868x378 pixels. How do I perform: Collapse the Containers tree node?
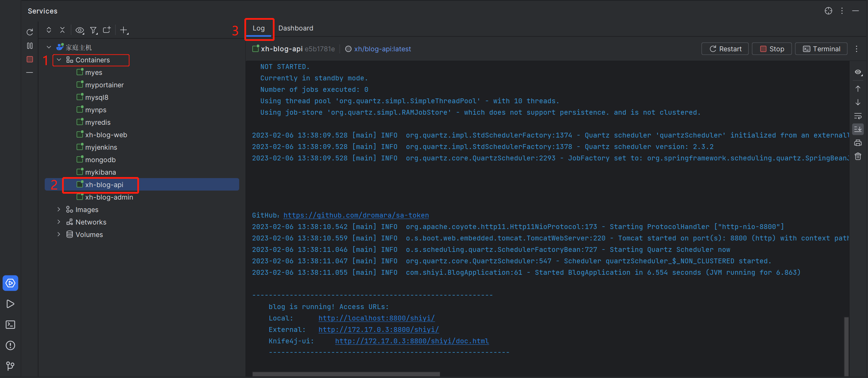point(59,60)
